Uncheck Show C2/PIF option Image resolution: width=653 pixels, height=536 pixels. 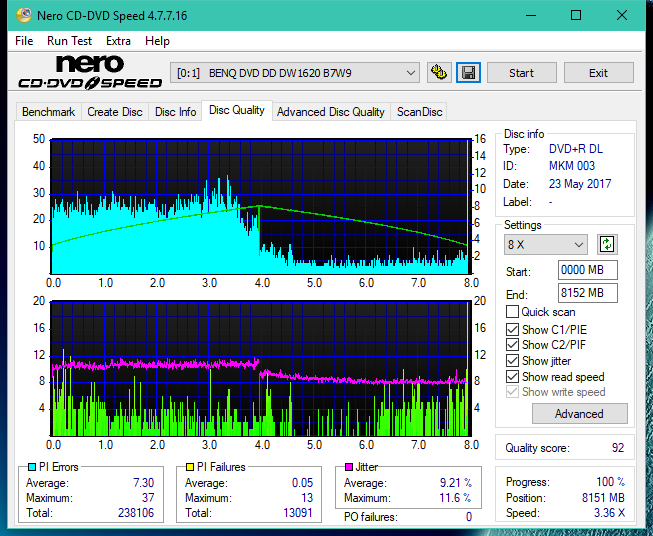(x=512, y=345)
